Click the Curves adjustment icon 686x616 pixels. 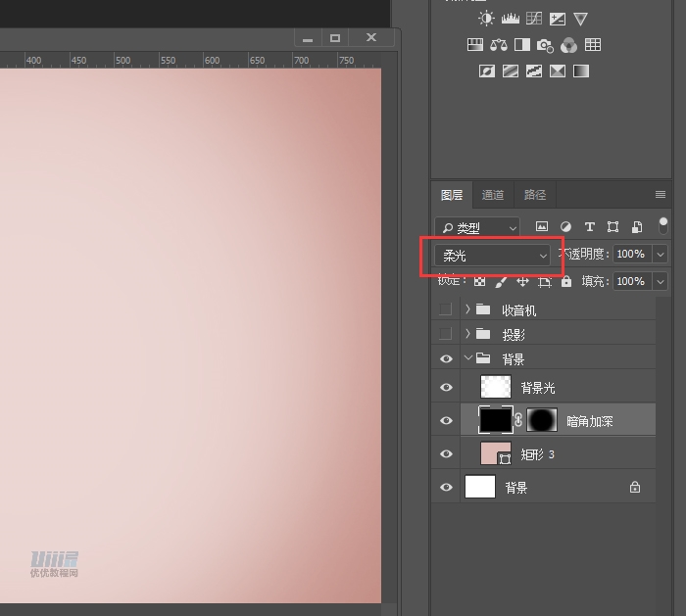(534, 19)
